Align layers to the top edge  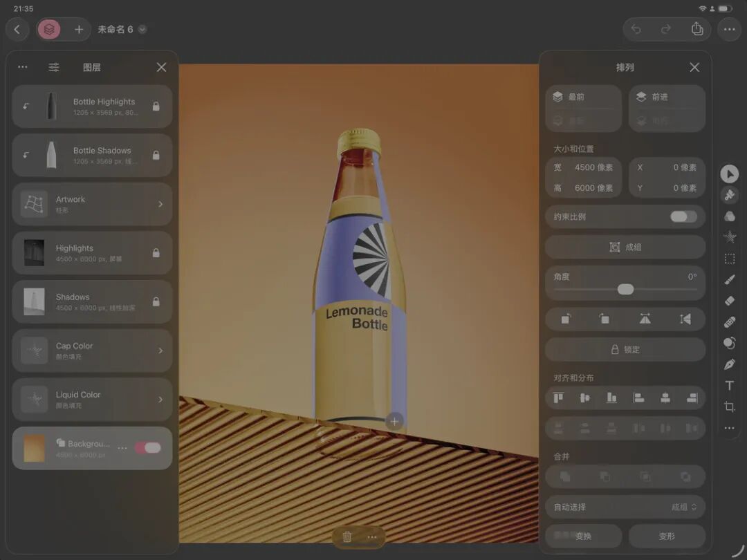click(x=558, y=398)
